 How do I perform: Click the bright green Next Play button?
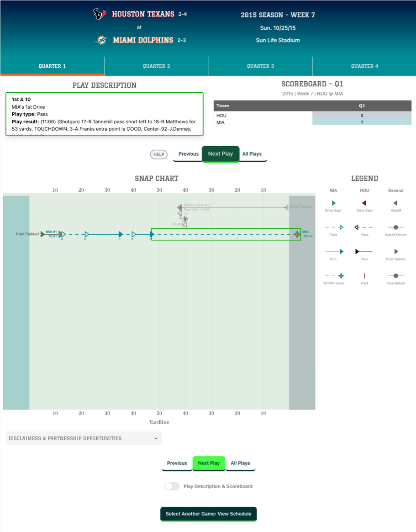209,463
